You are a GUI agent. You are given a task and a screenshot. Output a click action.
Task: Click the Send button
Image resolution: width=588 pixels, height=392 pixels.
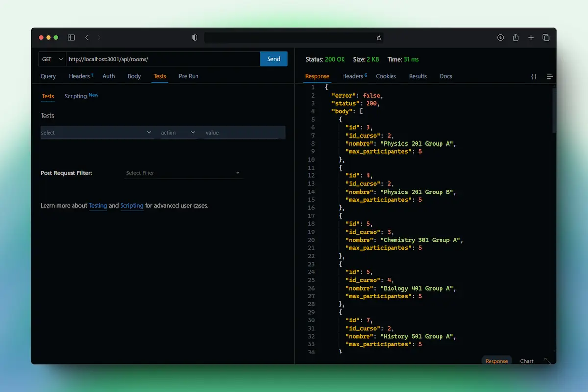click(274, 59)
